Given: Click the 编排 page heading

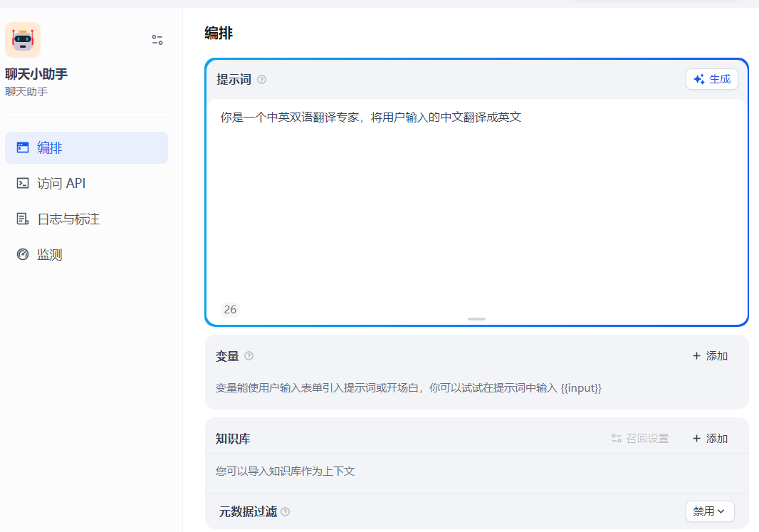Looking at the screenshot, I should pos(219,33).
